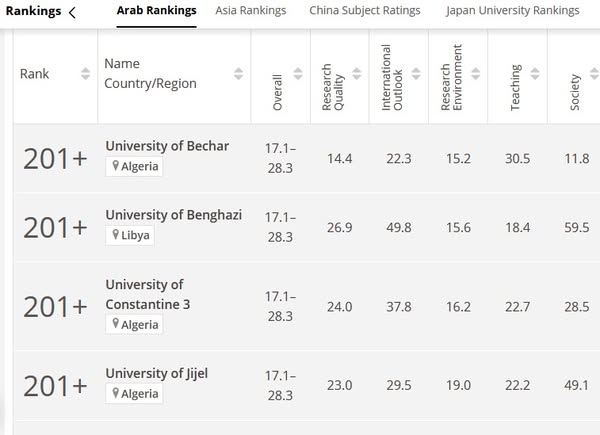
Task: Open China Subject Ratings tab
Action: [365, 10]
